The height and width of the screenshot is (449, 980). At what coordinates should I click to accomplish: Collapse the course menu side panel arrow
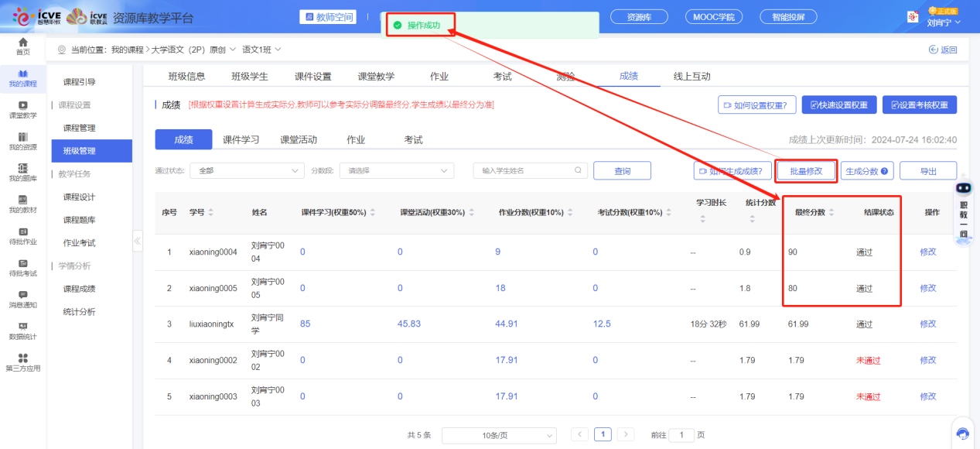click(138, 241)
